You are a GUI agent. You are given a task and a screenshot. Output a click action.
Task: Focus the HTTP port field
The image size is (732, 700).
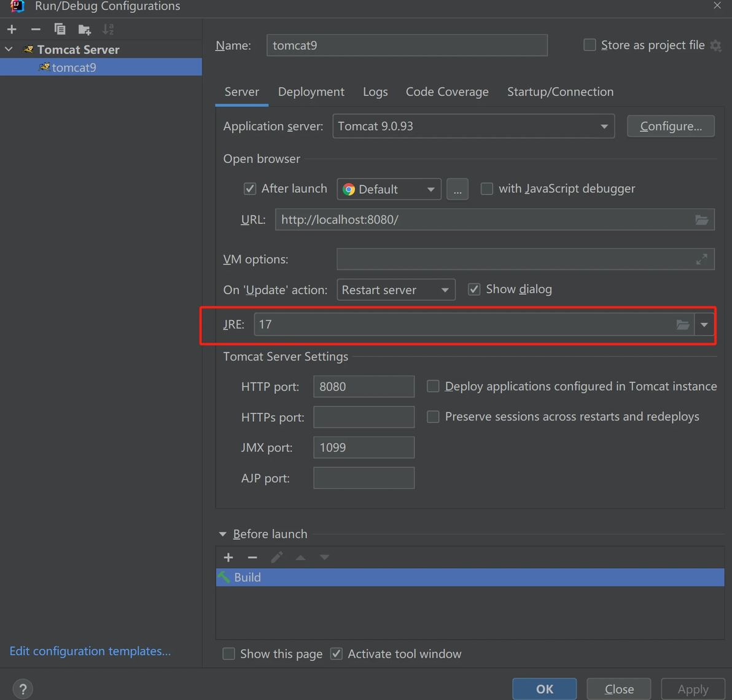(x=364, y=386)
